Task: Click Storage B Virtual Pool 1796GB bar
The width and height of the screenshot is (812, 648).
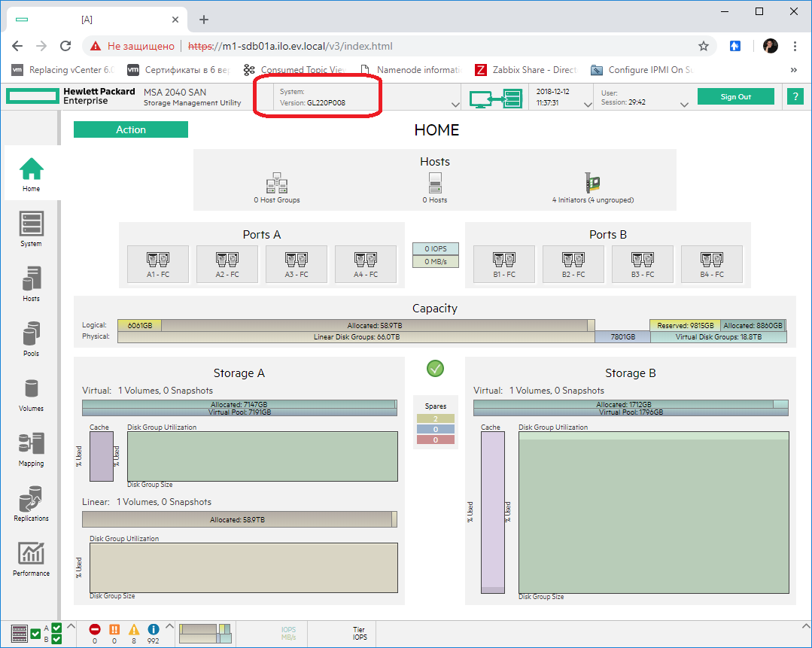Action: (631, 412)
